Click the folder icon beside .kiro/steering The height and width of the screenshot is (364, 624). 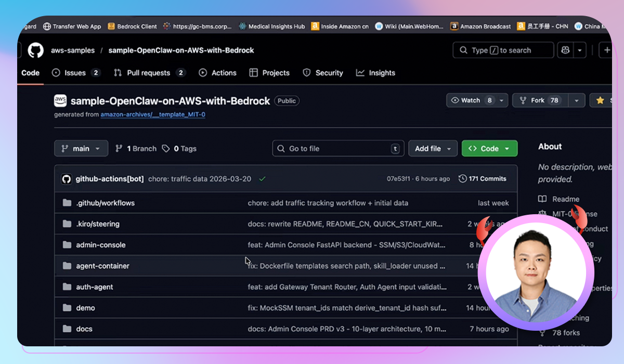tap(67, 224)
